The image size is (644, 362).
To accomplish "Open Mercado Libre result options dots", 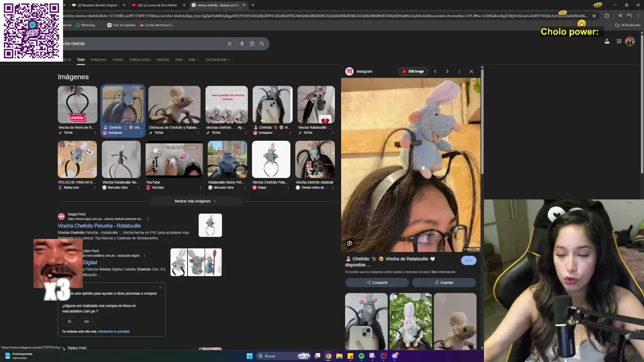I will click(144, 255).
